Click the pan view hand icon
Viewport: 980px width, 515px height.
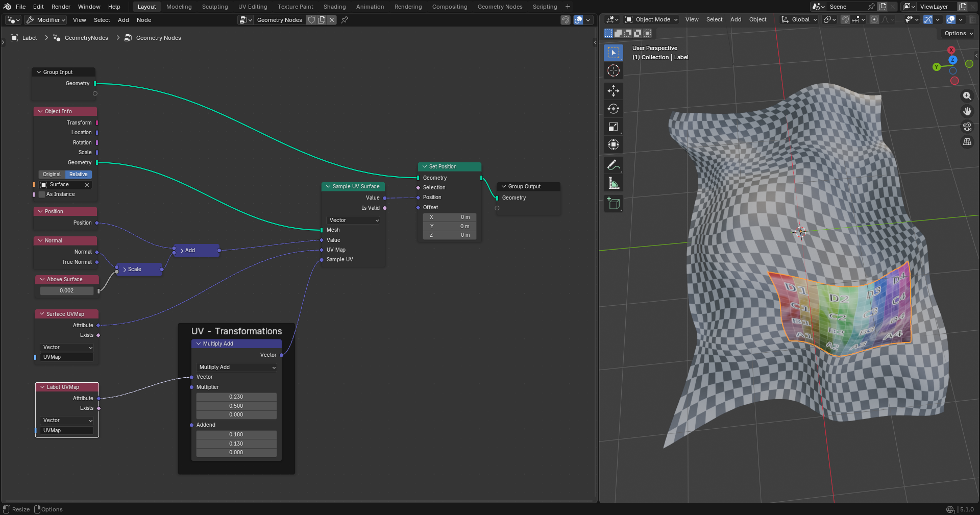pyautogui.click(x=967, y=111)
